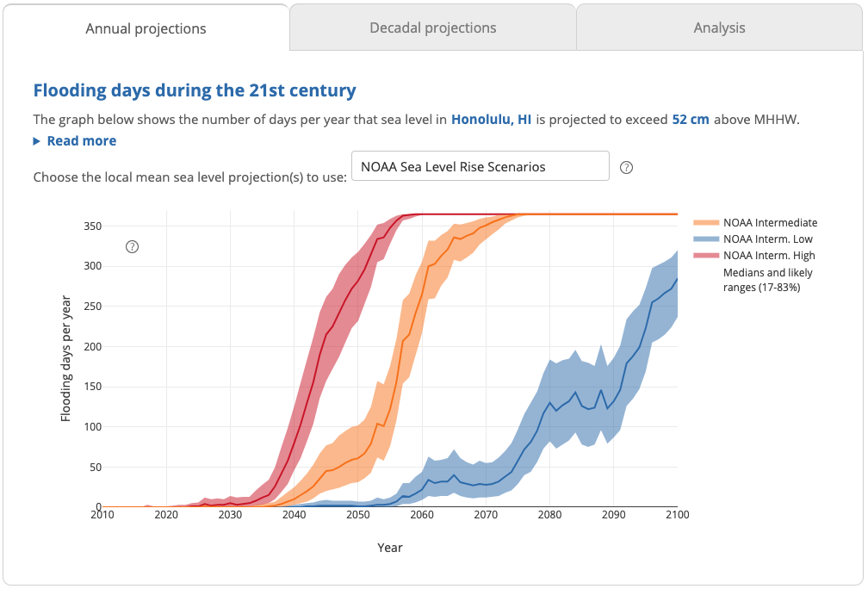Viewport: 868px width, 589px height.
Task: Click the 52 cm threshold link
Action: 691,120
